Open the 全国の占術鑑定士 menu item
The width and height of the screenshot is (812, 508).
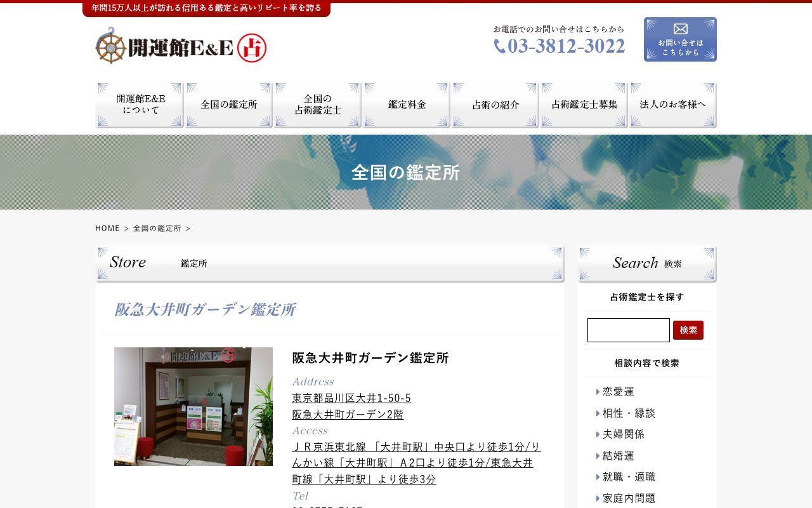click(x=317, y=105)
